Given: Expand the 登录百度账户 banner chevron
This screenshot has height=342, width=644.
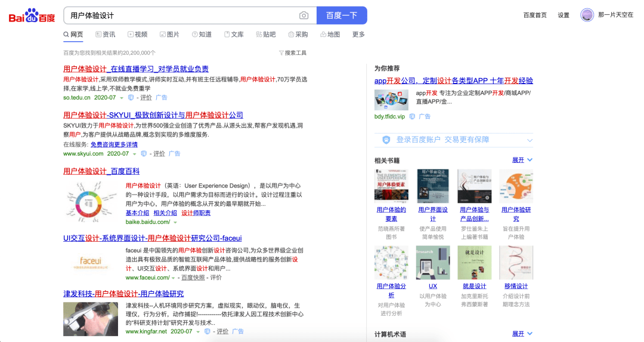Looking at the screenshot, I should click(x=530, y=140).
